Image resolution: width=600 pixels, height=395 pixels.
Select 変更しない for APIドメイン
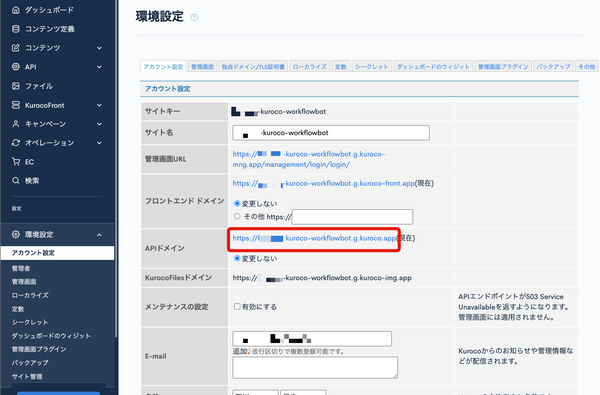click(x=237, y=258)
